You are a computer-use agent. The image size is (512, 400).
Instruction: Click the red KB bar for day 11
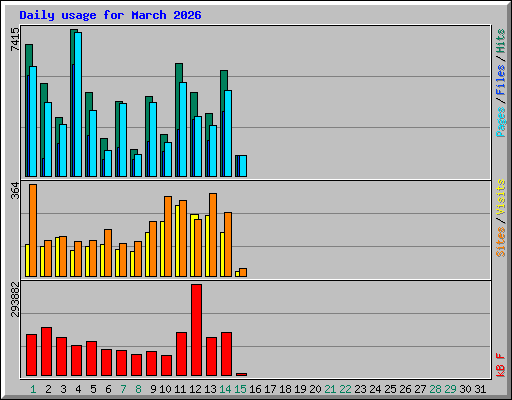[181, 354]
